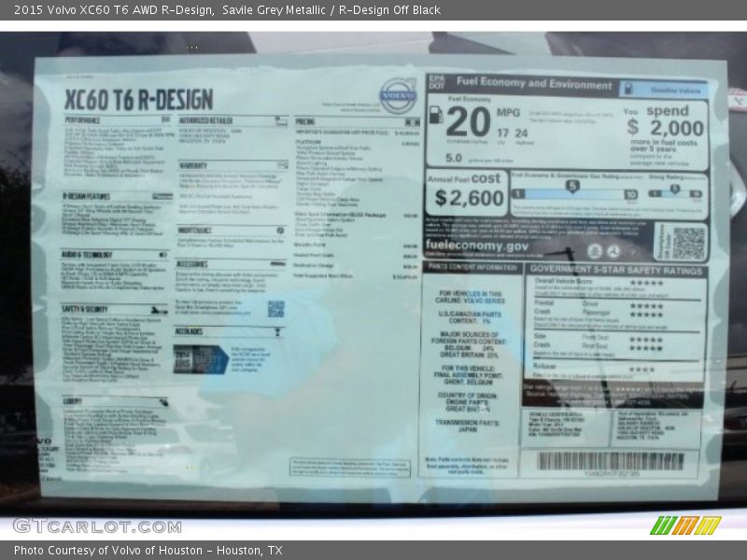Image resolution: width=747 pixels, height=560 pixels.
Task: Click the 'Overall Vehicle Score' star rating
Action: click(x=646, y=283)
